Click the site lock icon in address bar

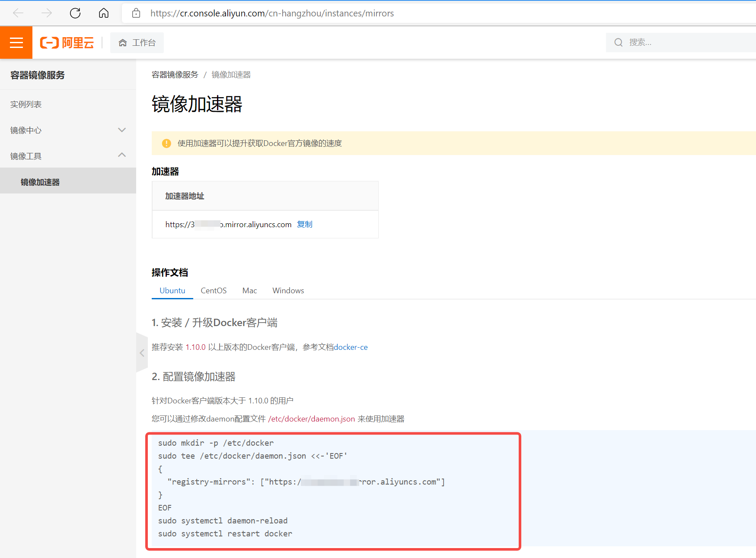(x=136, y=13)
